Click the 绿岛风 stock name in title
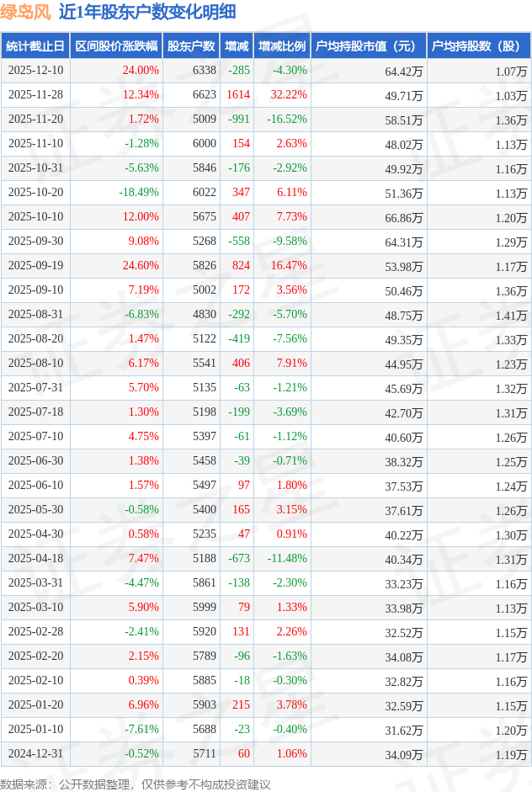This screenshot has width=532, height=792. tap(26, 12)
